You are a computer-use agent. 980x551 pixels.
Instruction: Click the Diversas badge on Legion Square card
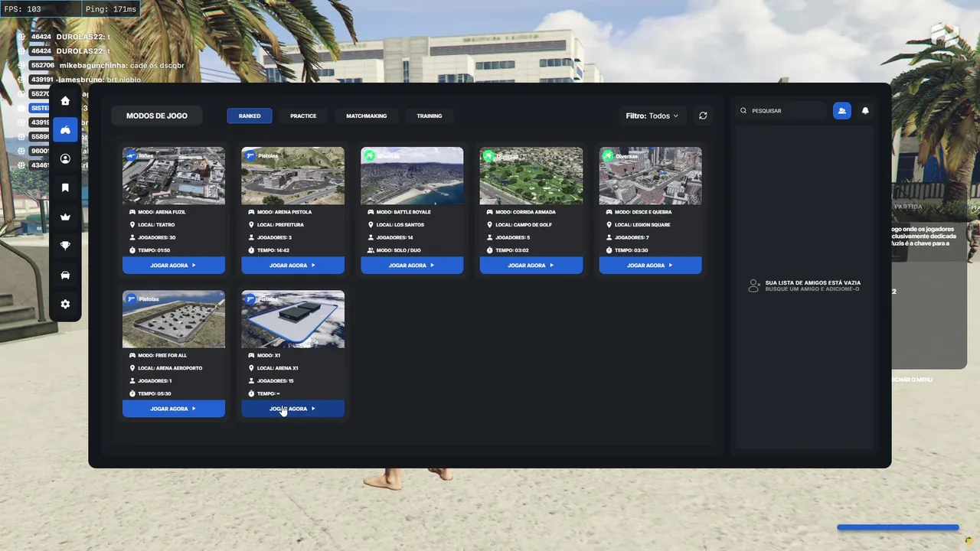(x=619, y=155)
